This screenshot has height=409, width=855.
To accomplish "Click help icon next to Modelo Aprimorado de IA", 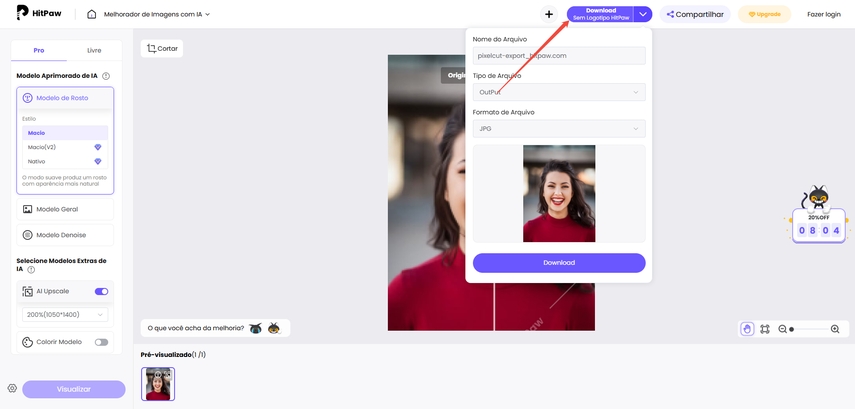I will tap(106, 76).
